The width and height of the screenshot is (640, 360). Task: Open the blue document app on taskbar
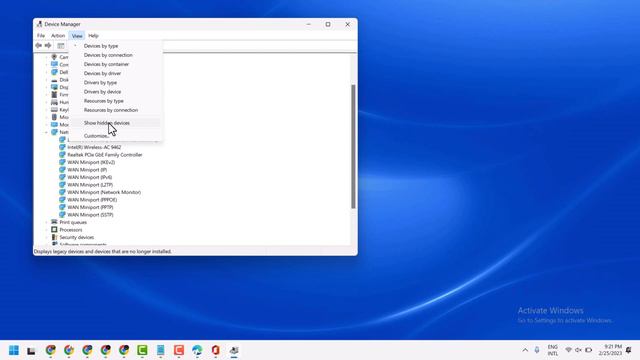(x=160, y=350)
